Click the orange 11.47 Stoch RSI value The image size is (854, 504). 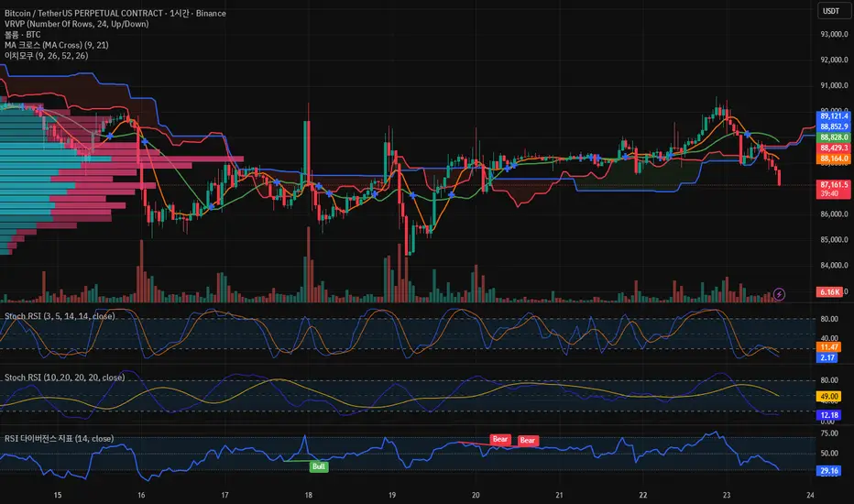tap(829, 347)
